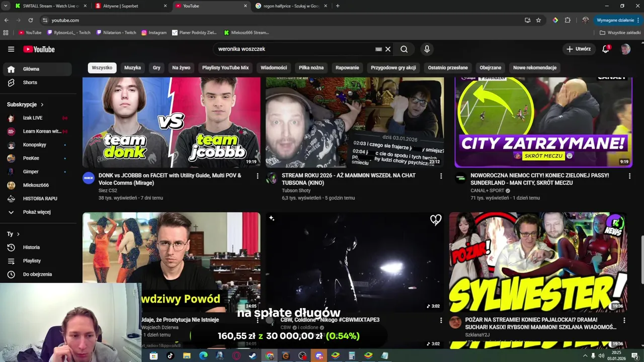
Task: Open Siez CS2 channel avatar
Action: tap(89, 178)
